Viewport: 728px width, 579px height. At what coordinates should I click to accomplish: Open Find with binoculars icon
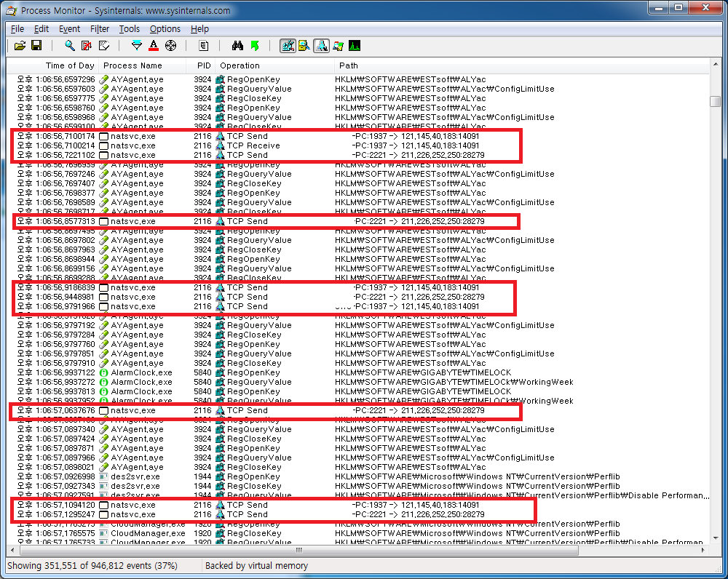tap(237, 46)
